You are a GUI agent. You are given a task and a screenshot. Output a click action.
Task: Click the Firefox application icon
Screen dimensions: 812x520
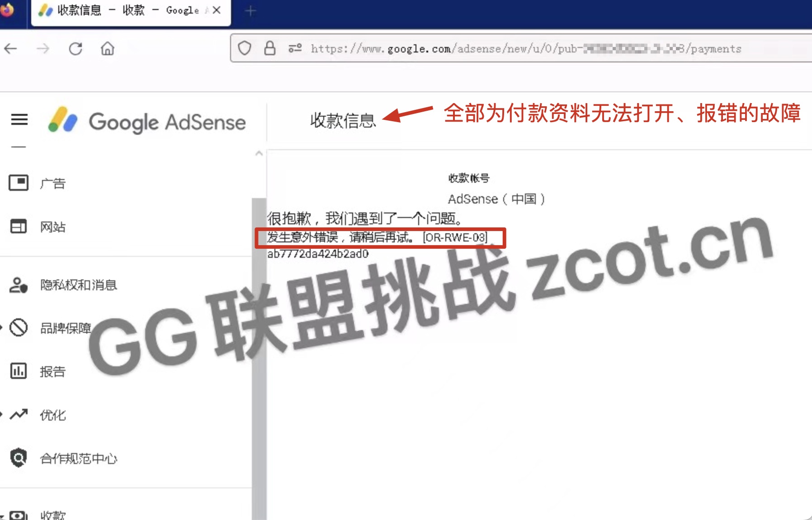point(7,9)
